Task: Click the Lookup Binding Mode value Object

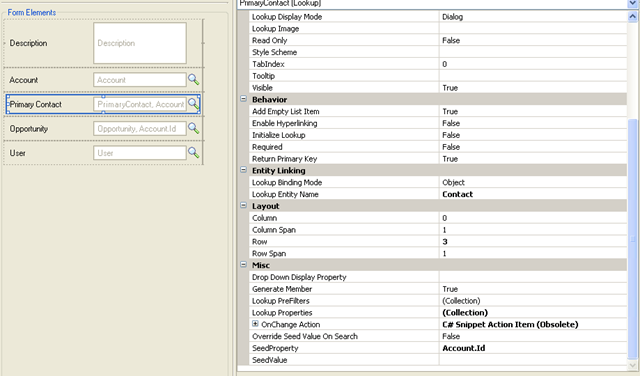Action: pos(453,182)
